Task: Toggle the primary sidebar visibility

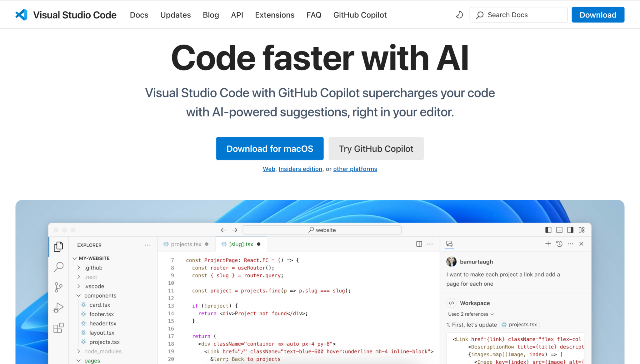Action: click(x=548, y=230)
